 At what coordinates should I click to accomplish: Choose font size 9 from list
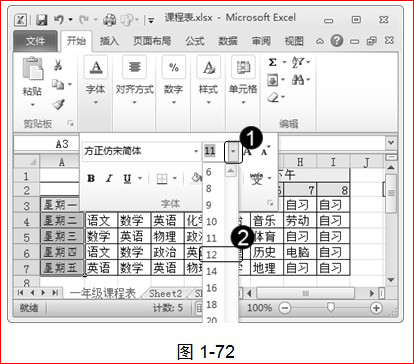pyautogui.click(x=208, y=205)
